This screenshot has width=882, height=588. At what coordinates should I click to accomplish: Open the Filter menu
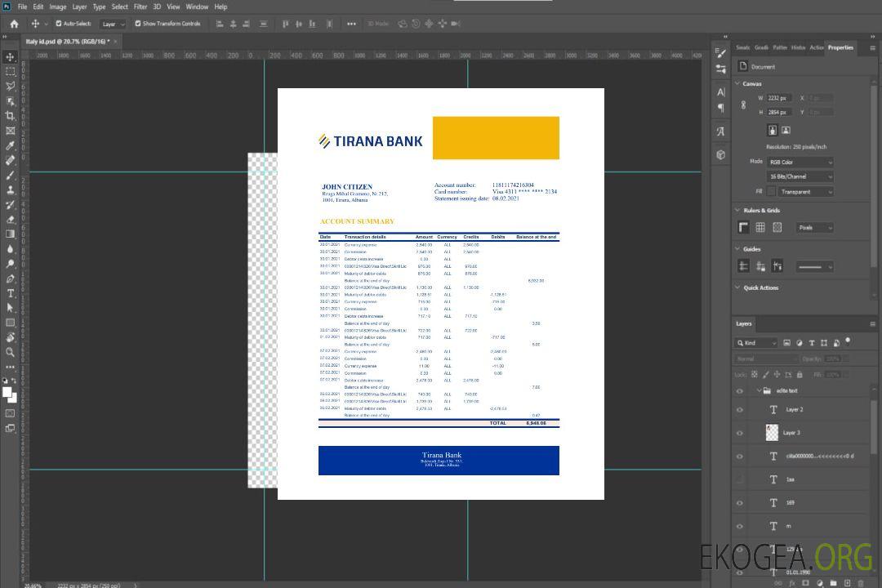pos(140,7)
